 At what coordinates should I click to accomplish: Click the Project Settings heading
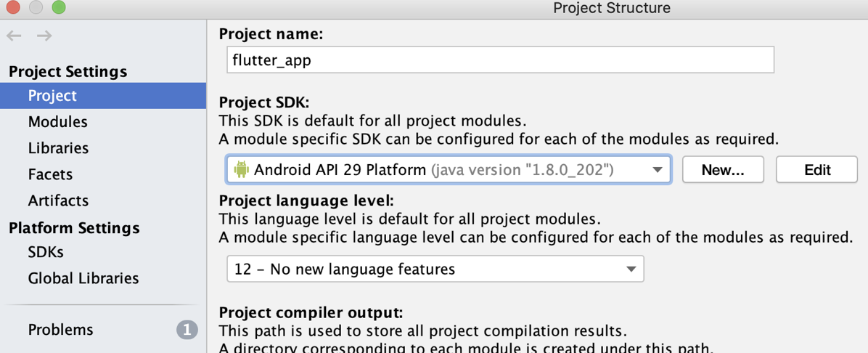[x=68, y=71]
